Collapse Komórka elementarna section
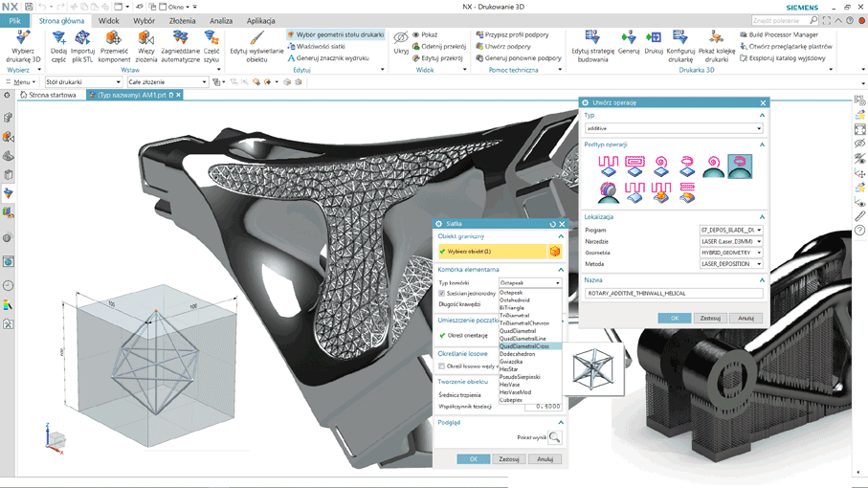 (x=561, y=270)
